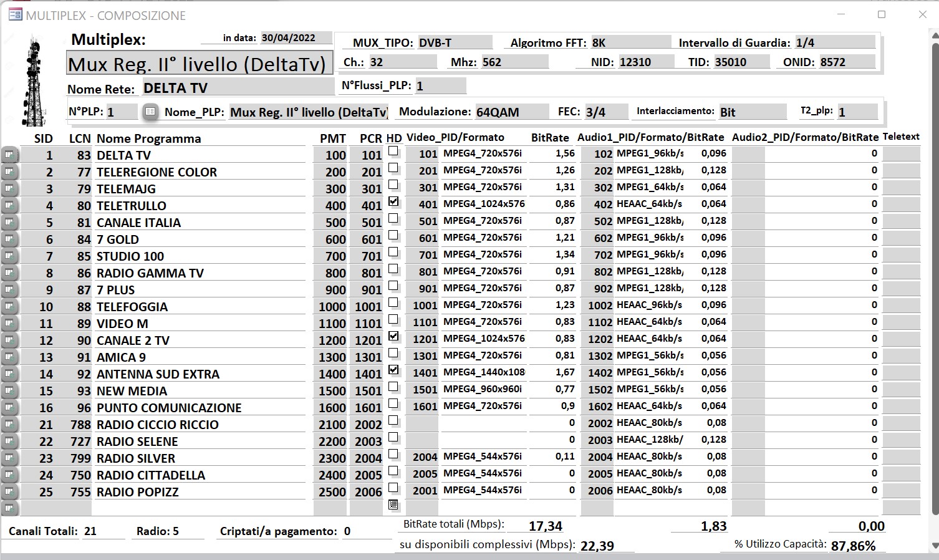The image size is (939, 560).
Task: Toggle HD checkbox for DELTA TV
Action: point(393,151)
